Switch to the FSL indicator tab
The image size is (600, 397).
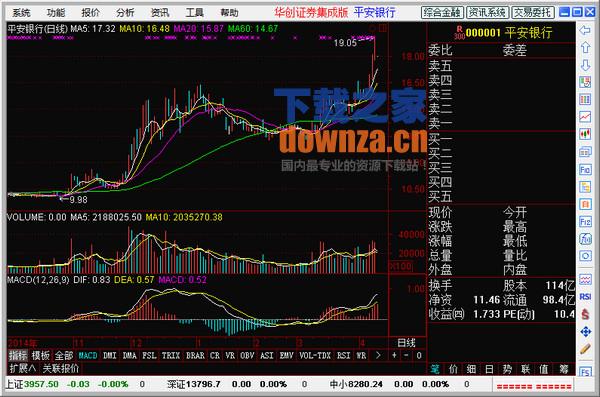(x=149, y=356)
